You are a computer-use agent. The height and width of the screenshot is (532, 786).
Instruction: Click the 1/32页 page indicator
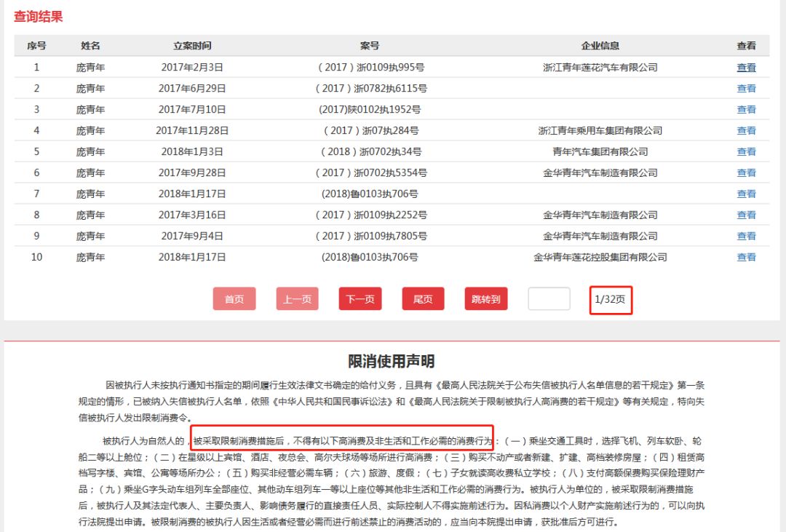pyautogui.click(x=610, y=299)
